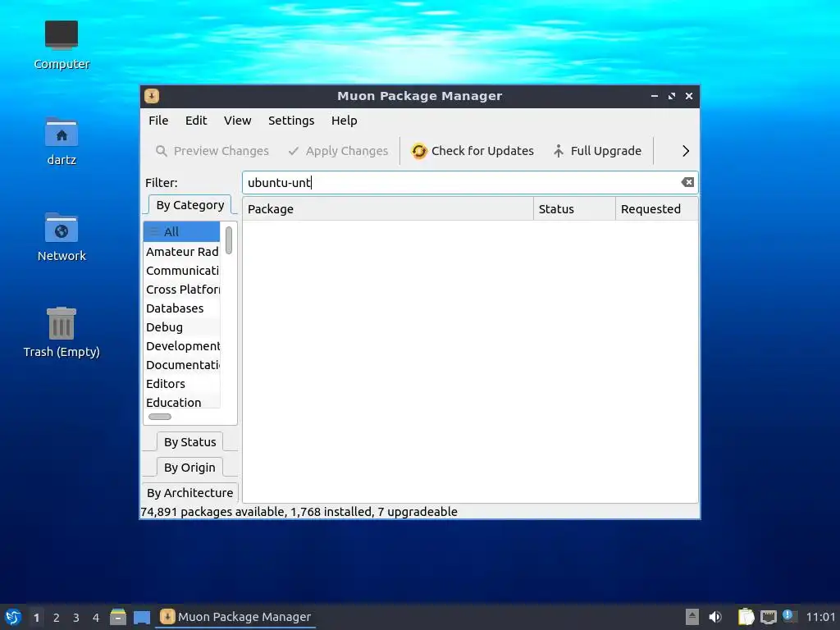
Task: Select the Debug category
Action: pos(181,327)
